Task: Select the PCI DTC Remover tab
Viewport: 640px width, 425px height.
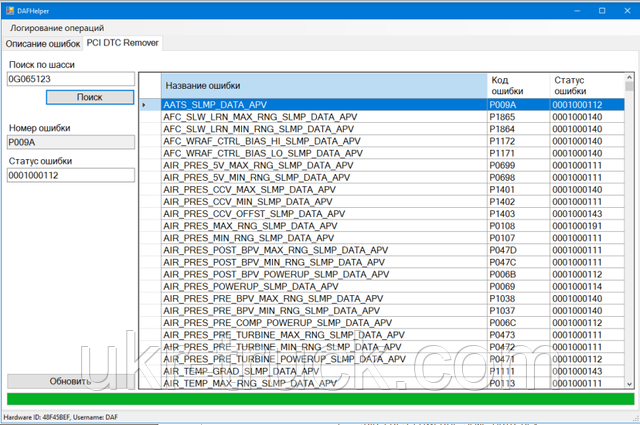Action: [122, 43]
